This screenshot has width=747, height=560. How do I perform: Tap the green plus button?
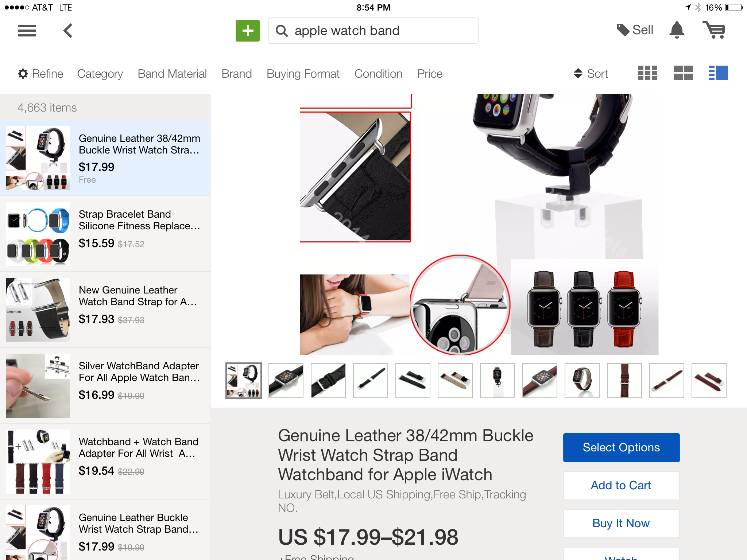[x=248, y=31]
